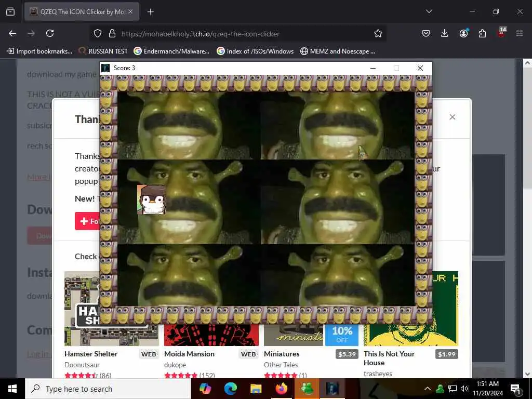The width and height of the screenshot is (532, 399).
Task: Open the trasheyes author link
Action: point(378,374)
